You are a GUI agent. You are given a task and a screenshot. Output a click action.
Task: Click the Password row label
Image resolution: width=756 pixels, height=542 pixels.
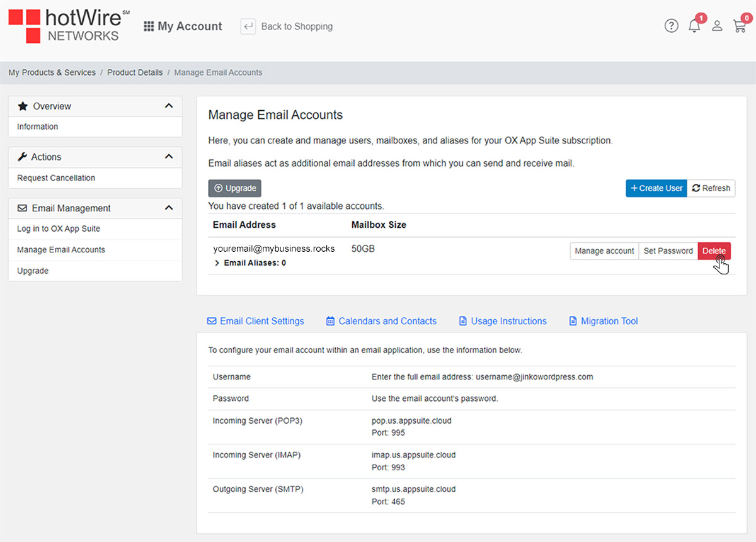click(x=231, y=398)
